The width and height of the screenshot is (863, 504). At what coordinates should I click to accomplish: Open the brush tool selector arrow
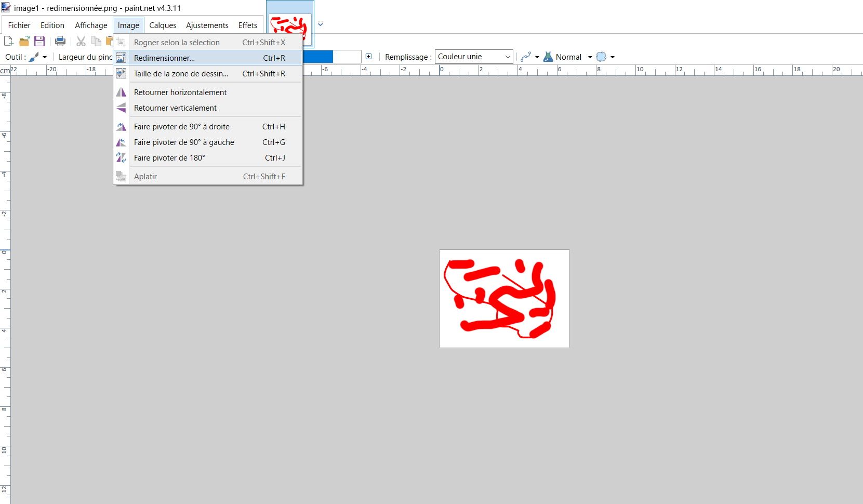point(45,57)
